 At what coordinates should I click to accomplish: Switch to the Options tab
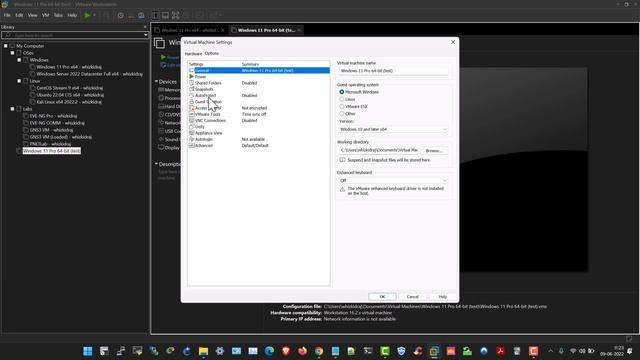point(212,53)
